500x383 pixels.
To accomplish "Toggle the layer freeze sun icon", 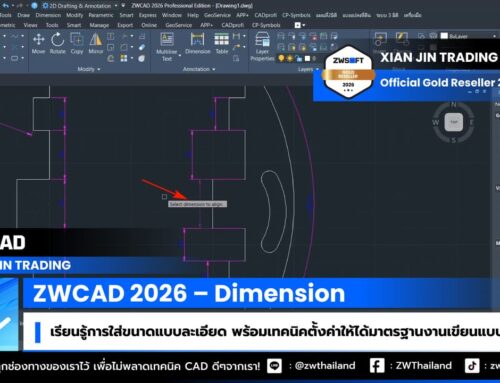I will pos(290,59).
